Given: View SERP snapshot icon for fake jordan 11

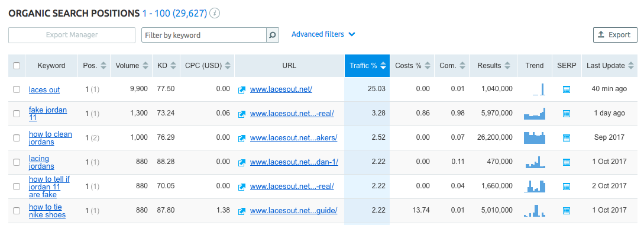Looking at the screenshot, I should [567, 114].
